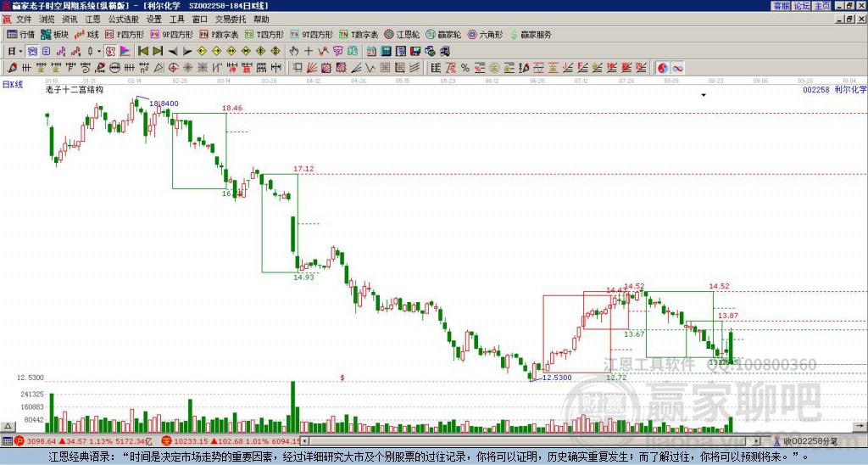Viewport: 868px width, 465px height.
Task: Expand the candlestick style dropdown arrow
Action: [99, 52]
